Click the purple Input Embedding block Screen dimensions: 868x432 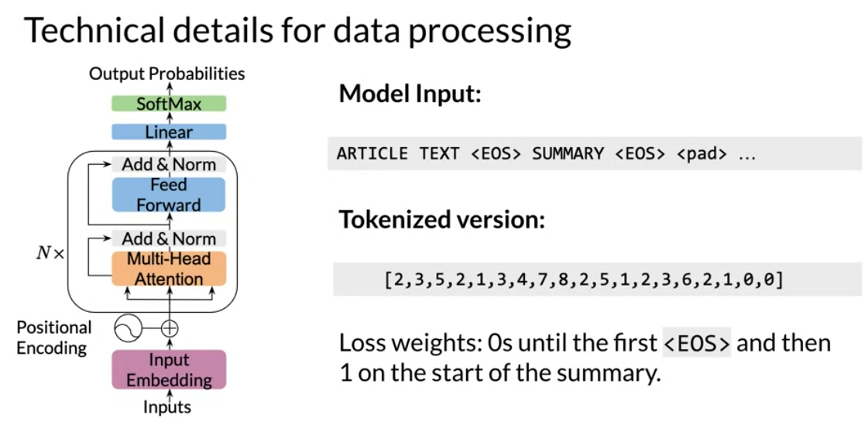tap(169, 369)
